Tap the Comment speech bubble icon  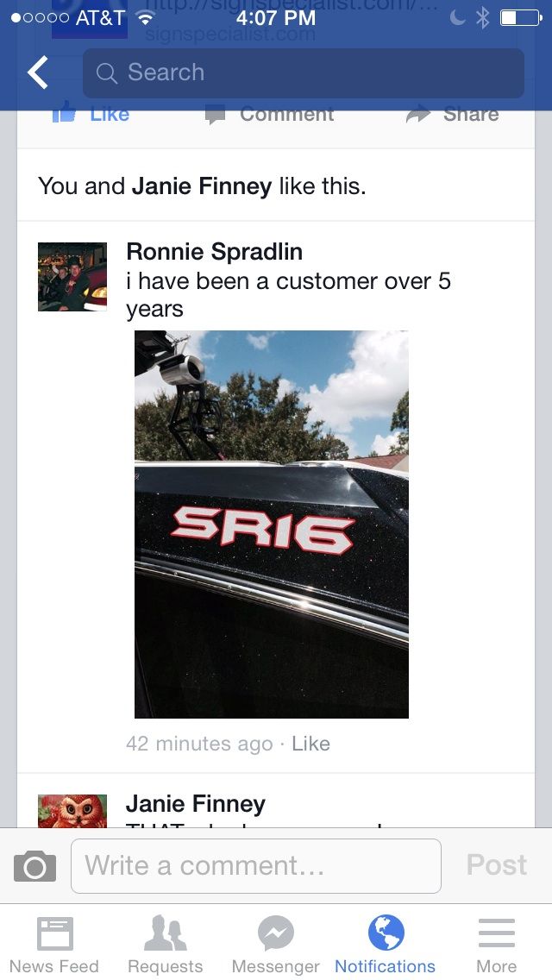(x=215, y=115)
